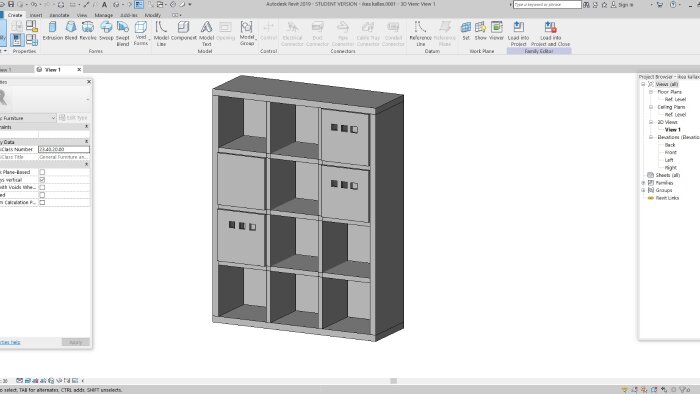Select the Front elevation in browser
The image size is (700, 394).
pyautogui.click(x=671, y=153)
